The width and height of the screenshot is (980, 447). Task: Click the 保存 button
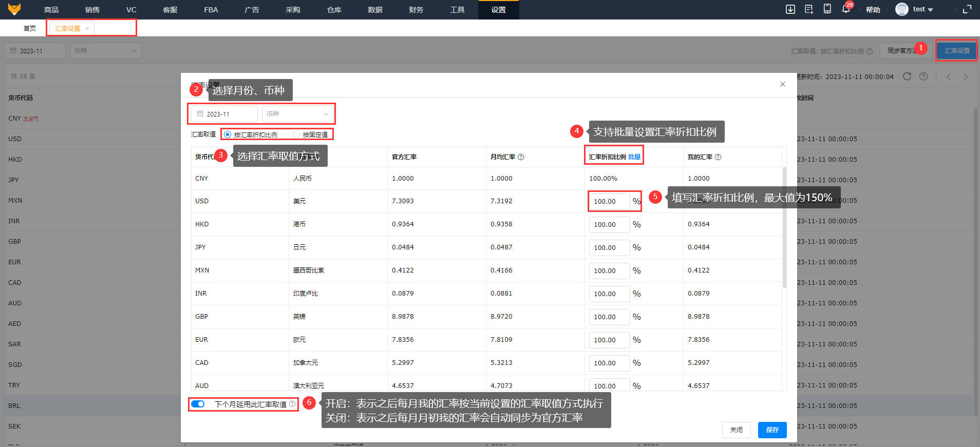(772, 430)
